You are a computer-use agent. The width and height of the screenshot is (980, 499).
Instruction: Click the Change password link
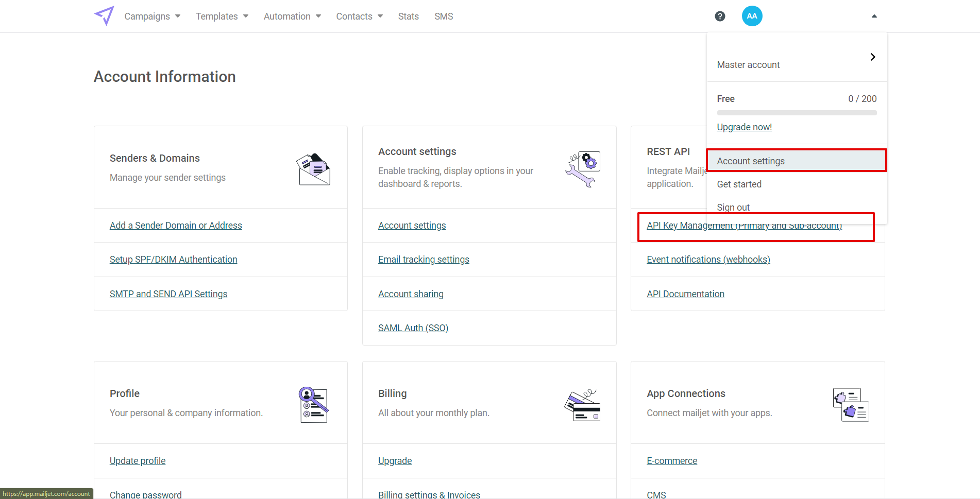[x=146, y=495]
